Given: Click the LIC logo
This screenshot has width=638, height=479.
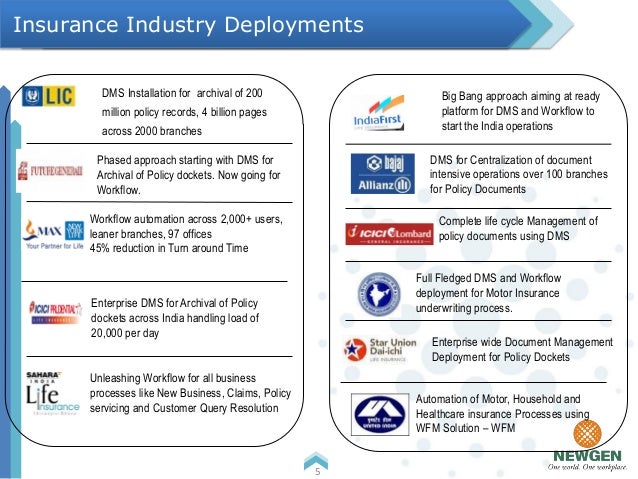Looking at the screenshot, I should (48, 96).
